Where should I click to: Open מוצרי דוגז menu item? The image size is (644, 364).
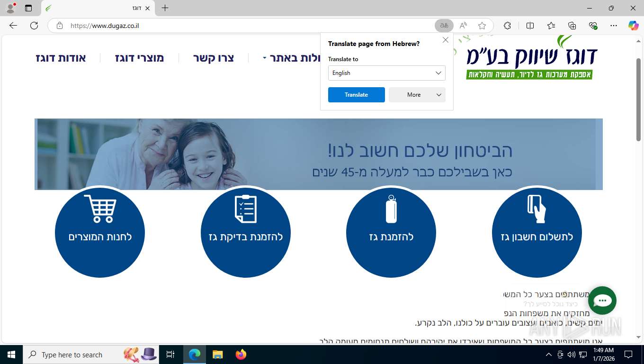[139, 58]
